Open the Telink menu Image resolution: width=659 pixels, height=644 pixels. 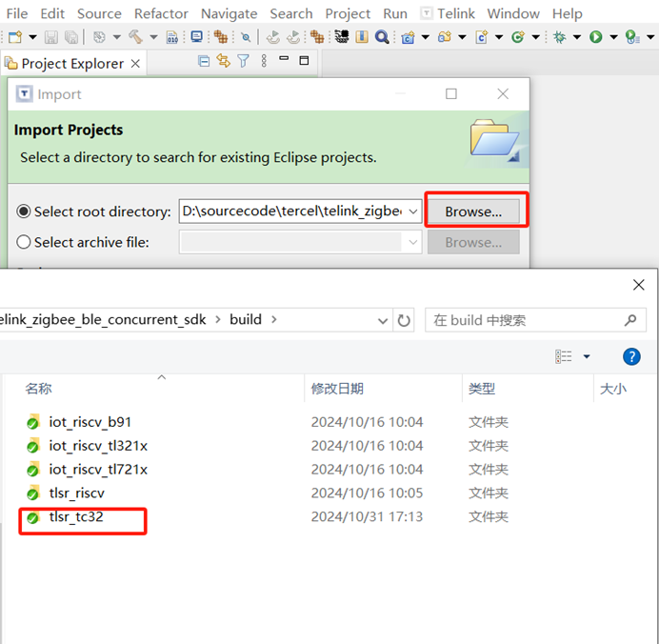tap(448, 13)
